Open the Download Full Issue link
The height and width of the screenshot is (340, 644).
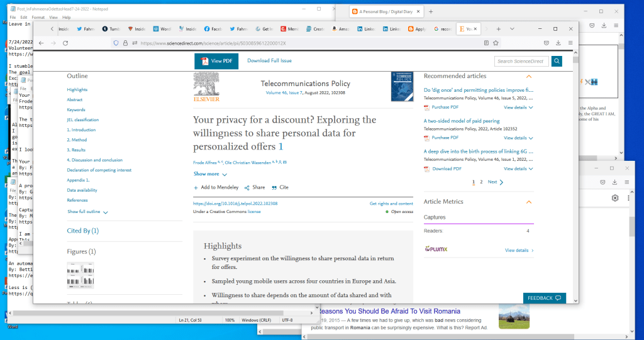point(269,61)
